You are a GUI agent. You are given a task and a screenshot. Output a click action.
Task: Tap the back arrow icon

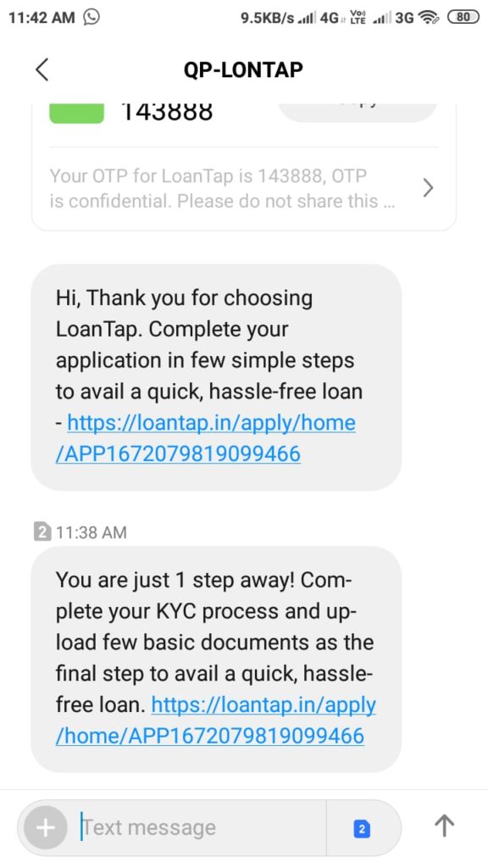coord(42,70)
